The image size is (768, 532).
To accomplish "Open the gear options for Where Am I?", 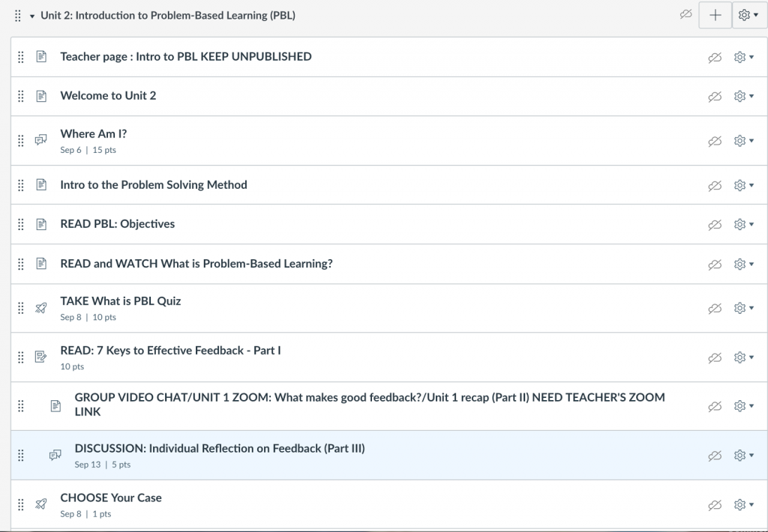I will pyautogui.click(x=743, y=141).
